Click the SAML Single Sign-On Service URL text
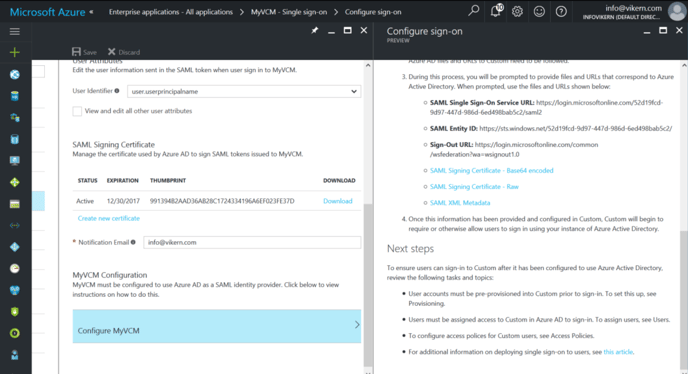688x374 pixels. point(546,108)
